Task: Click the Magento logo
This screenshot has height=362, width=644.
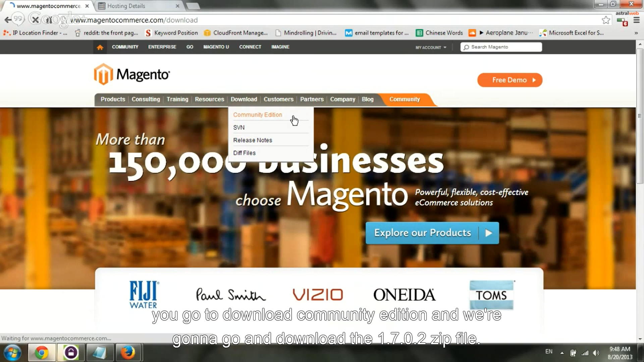Action: click(132, 74)
